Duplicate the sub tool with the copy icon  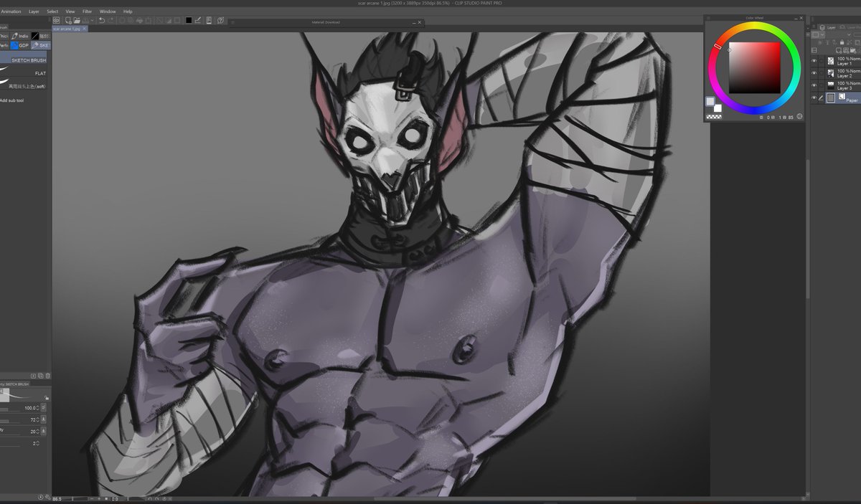coord(41,376)
